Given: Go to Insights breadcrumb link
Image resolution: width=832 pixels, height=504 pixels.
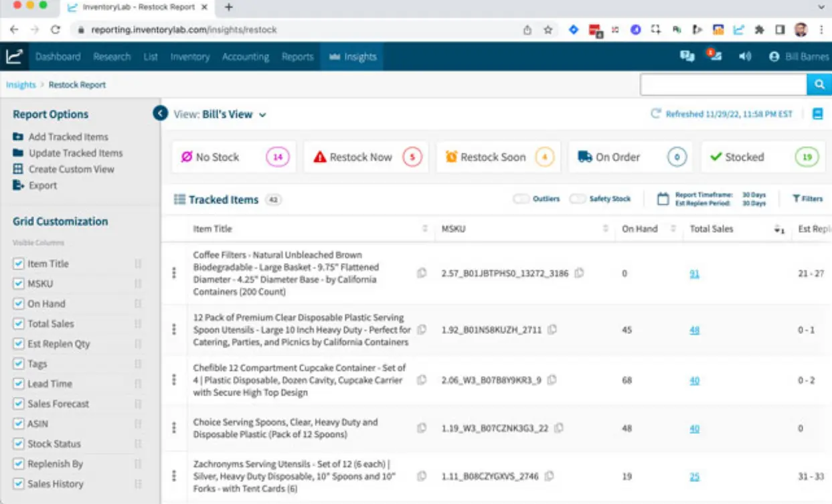Looking at the screenshot, I should pos(21,85).
